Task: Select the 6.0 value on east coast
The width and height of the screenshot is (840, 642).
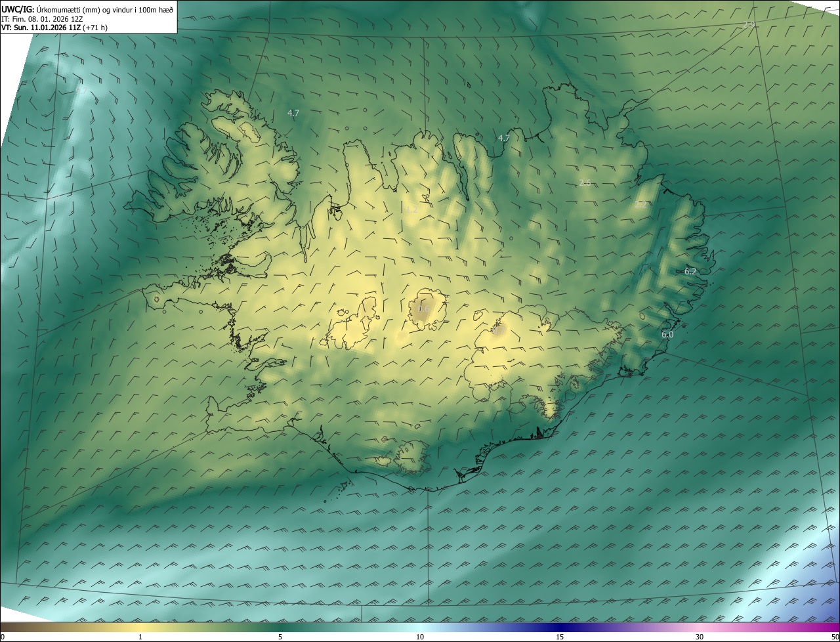Action: click(667, 334)
